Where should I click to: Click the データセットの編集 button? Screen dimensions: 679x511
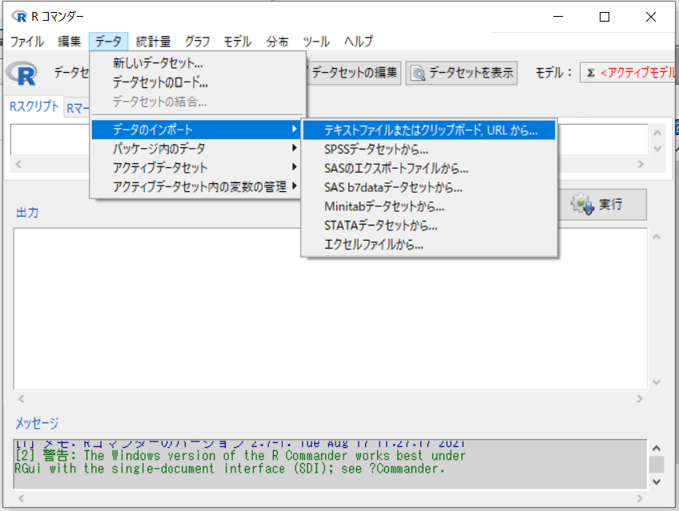[x=353, y=73]
